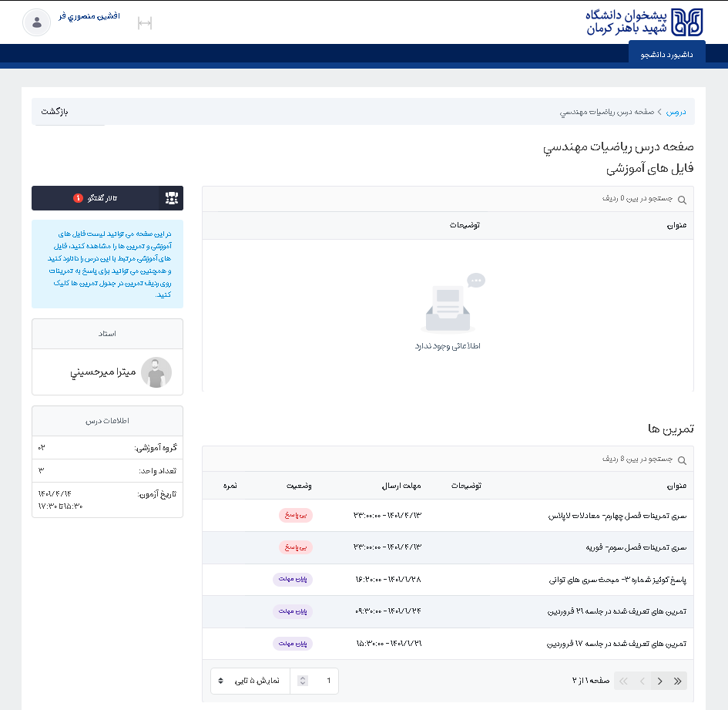This screenshot has height=710, width=728.
Task: Click the instructor avatar of میترا میرحسینی
Action: (156, 372)
